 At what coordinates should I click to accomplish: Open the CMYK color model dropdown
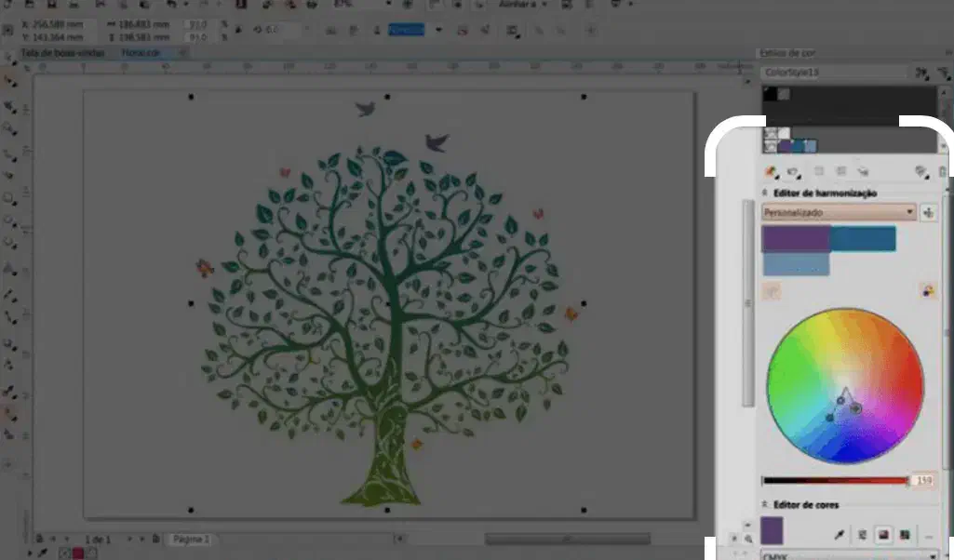pos(838,555)
